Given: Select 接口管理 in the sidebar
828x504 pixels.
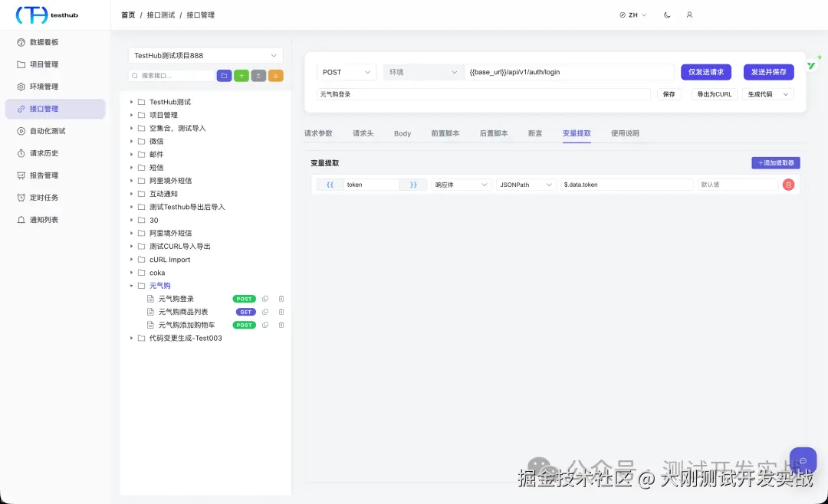Looking at the screenshot, I should [55, 109].
